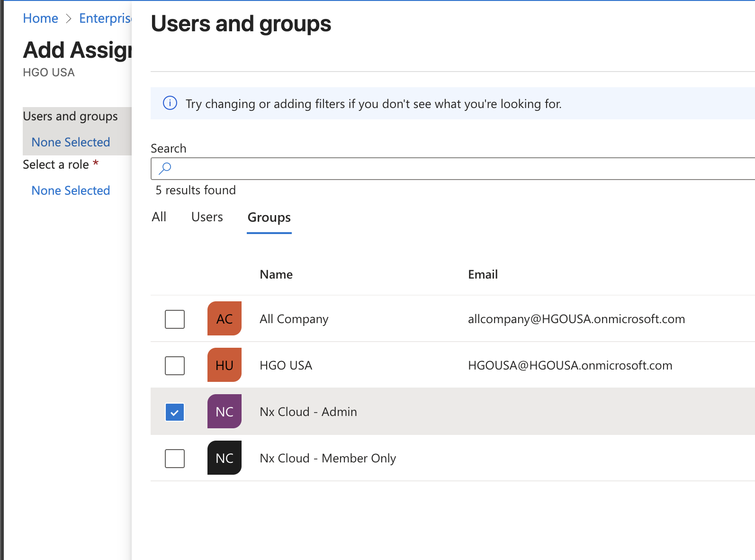Focus the Search input field
Viewport: 755px width, 560px height.
[453, 169]
